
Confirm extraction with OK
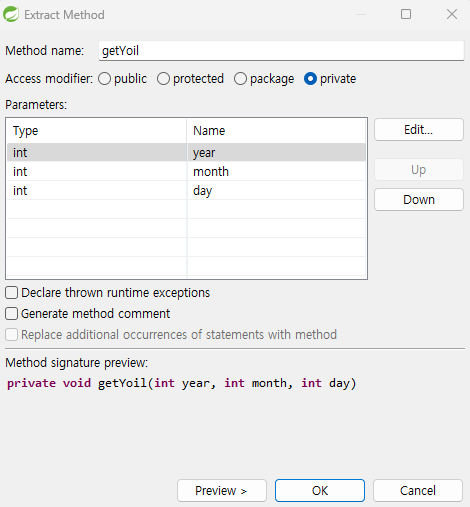(320, 490)
